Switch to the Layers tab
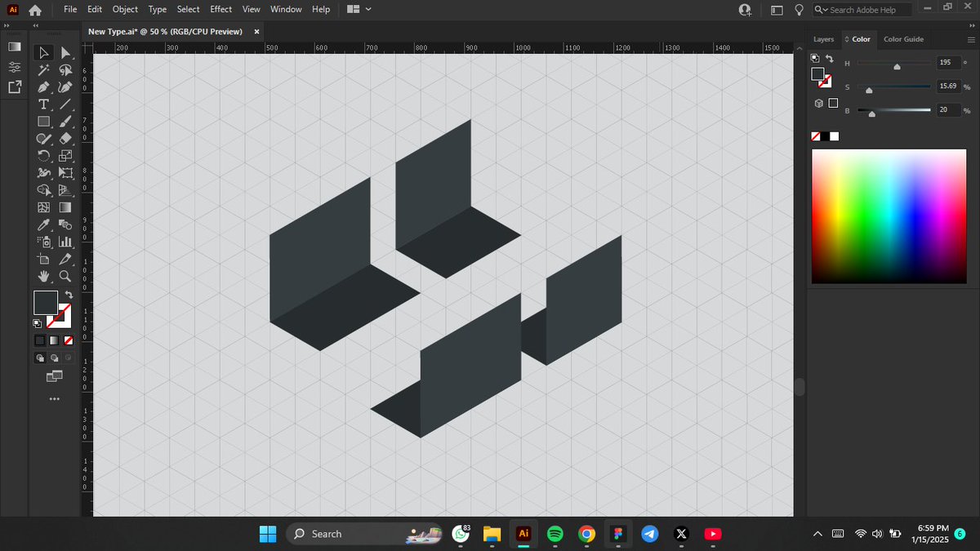 click(824, 39)
